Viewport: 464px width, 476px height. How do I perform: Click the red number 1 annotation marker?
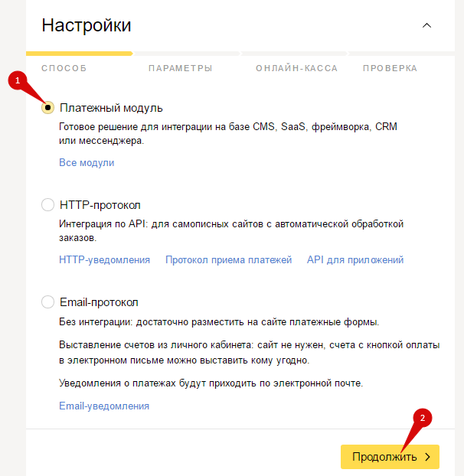18,80
